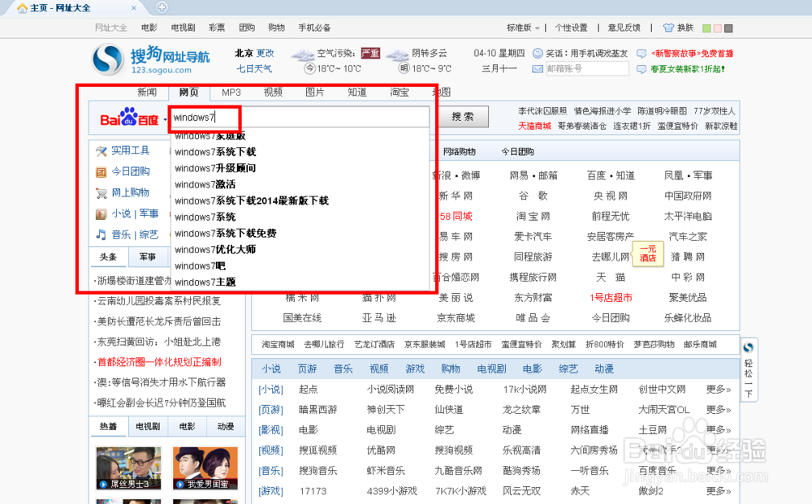
Task: Click the 阴转多云 weather icon for tomorrow
Action: (398, 54)
